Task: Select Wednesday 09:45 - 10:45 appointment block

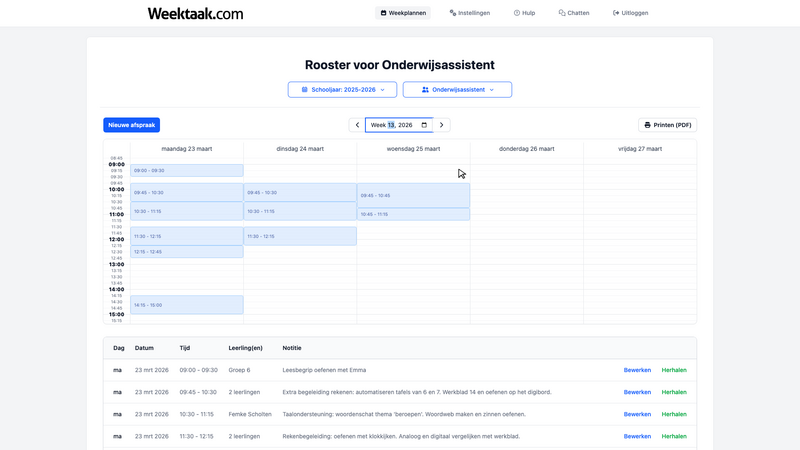Action: pos(413,195)
